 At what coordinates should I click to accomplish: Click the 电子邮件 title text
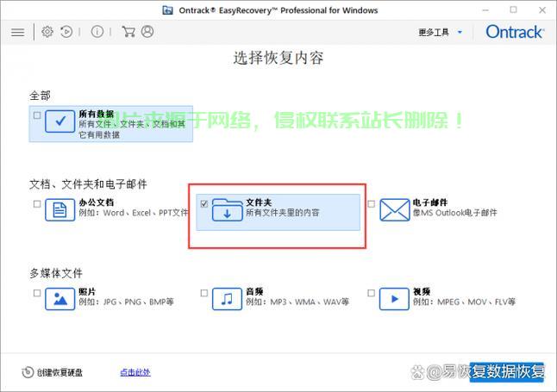coord(430,202)
